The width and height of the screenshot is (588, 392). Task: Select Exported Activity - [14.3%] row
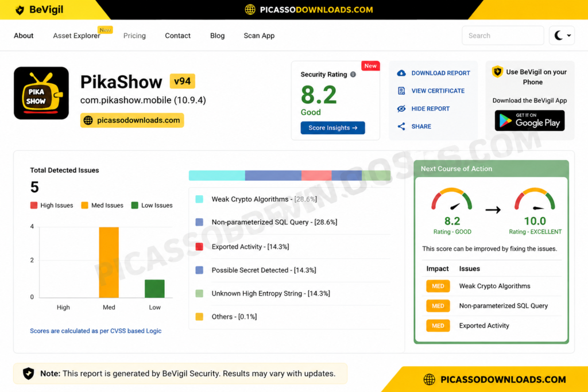click(x=289, y=247)
